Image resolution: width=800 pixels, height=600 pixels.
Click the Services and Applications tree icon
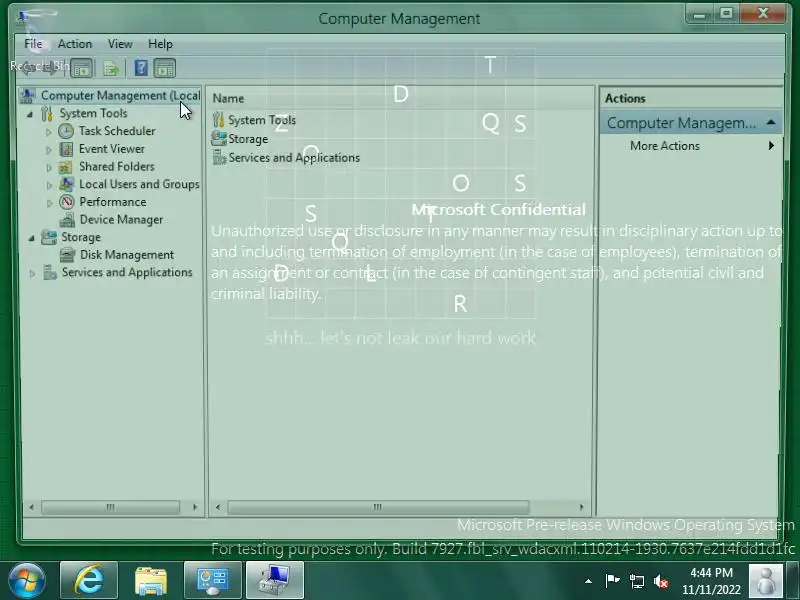[x=49, y=272]
